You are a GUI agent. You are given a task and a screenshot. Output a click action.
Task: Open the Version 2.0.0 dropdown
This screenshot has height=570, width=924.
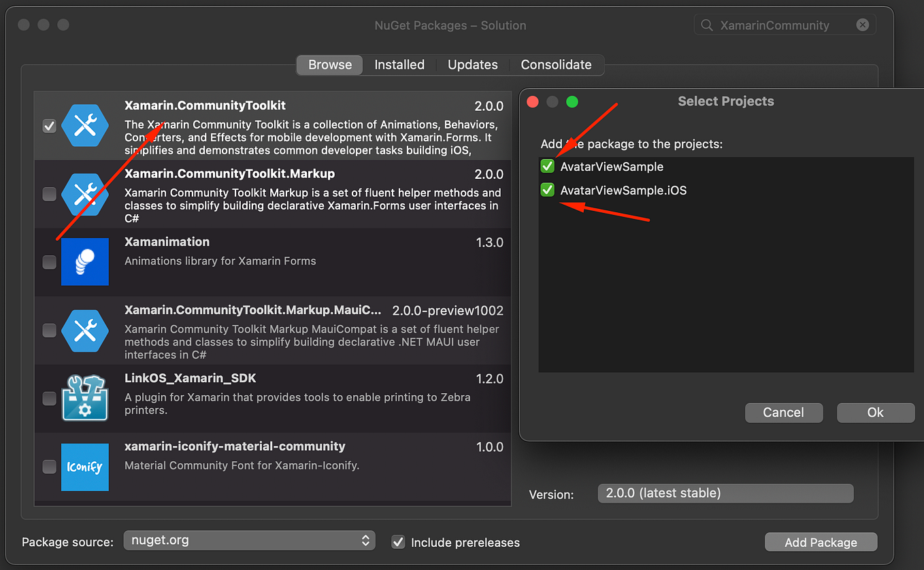coord(725,493)
